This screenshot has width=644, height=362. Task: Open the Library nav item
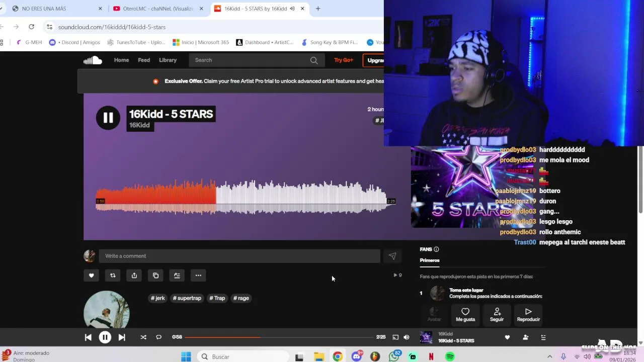[x=168, y=60]
